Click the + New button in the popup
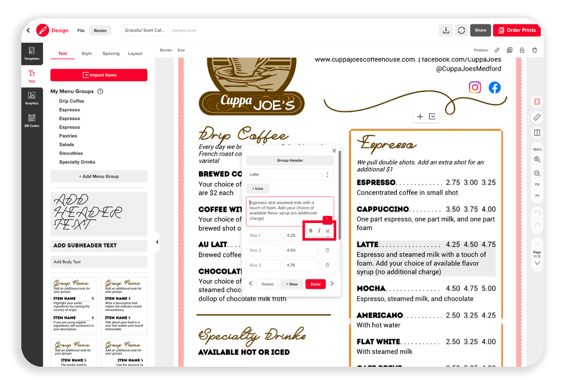The height and width of the screenshot is (392, 566). click(292, 284)
